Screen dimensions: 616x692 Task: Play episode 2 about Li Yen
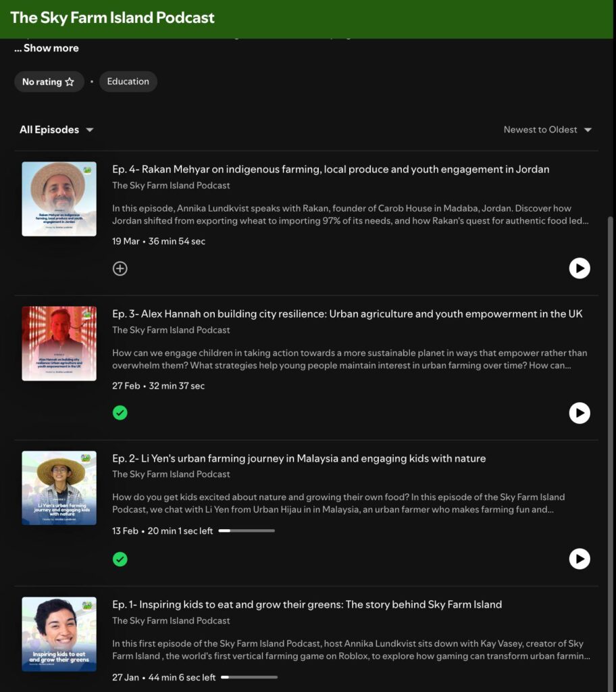[579, 559]
